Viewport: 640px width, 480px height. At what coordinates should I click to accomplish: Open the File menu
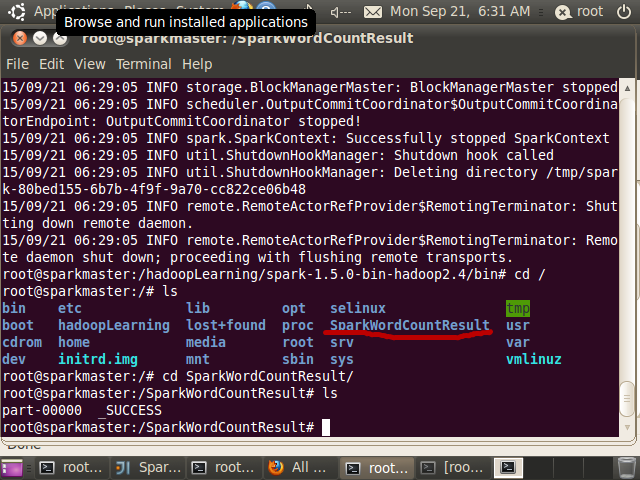(x=18, y=64)
